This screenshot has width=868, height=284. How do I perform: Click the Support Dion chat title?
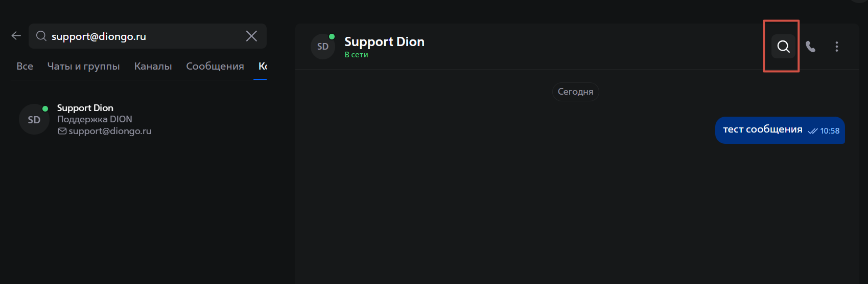[384, 41]
